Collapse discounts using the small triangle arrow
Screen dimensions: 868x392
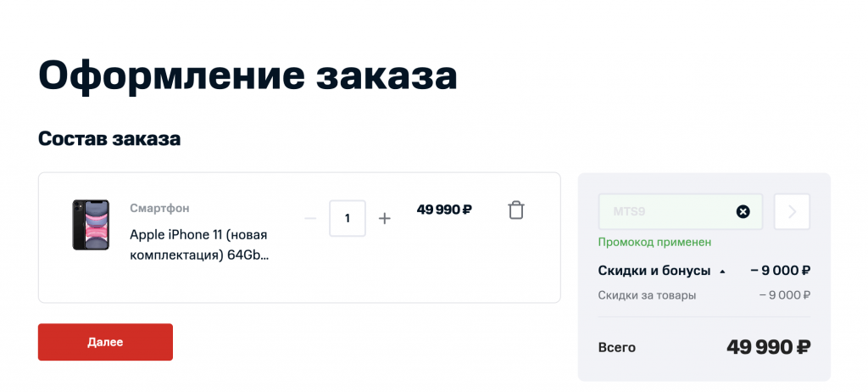[x=722, y=272]
